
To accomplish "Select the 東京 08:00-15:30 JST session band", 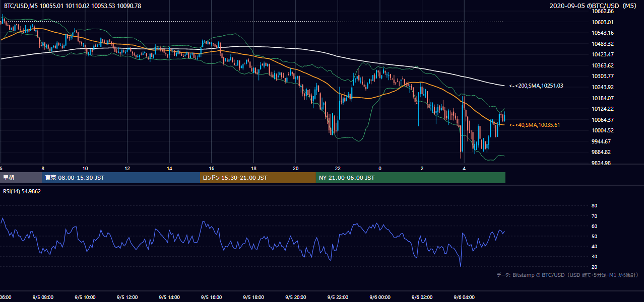I will click(121, 178).
